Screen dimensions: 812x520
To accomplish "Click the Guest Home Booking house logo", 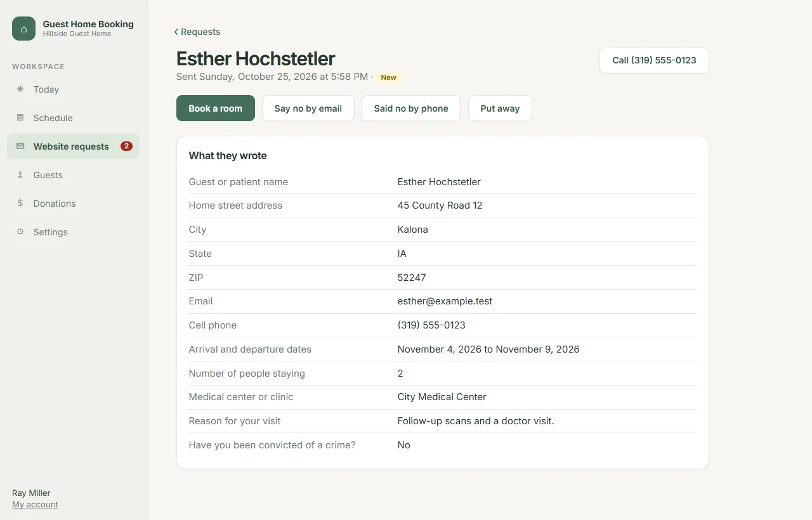I will (x=23, y=29).
